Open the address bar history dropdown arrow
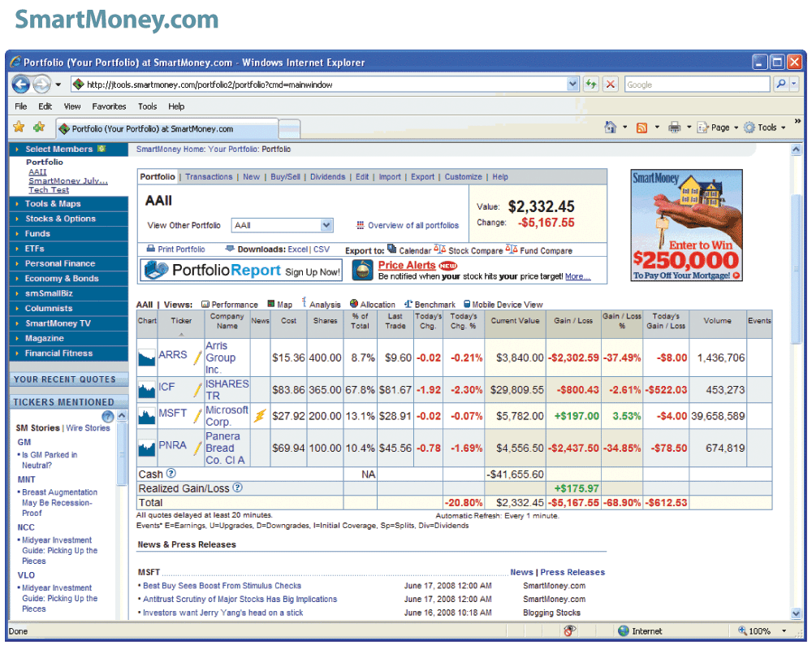 click(x=572, y=84)
